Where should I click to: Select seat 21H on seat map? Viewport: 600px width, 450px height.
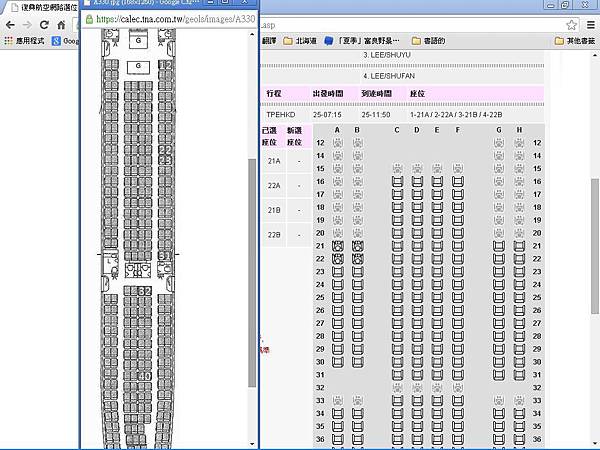(519, 246)
